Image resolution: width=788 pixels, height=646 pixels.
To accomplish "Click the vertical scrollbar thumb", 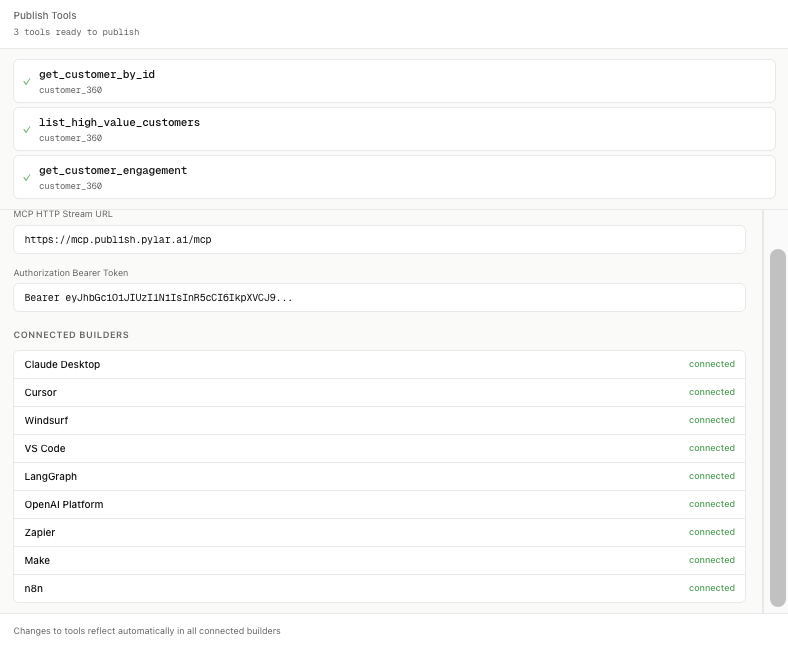I will [777, 428].
